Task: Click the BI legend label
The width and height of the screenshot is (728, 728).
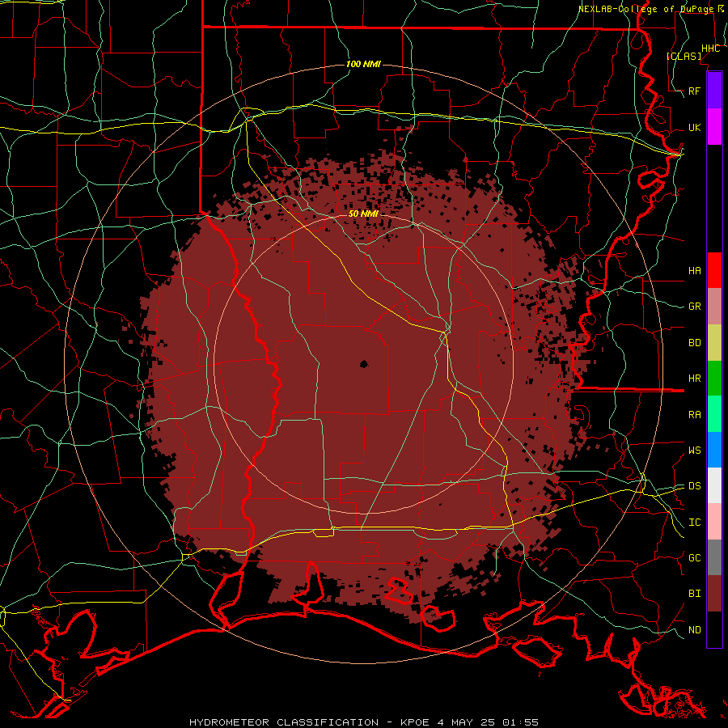Action: [x=694, y=594]
